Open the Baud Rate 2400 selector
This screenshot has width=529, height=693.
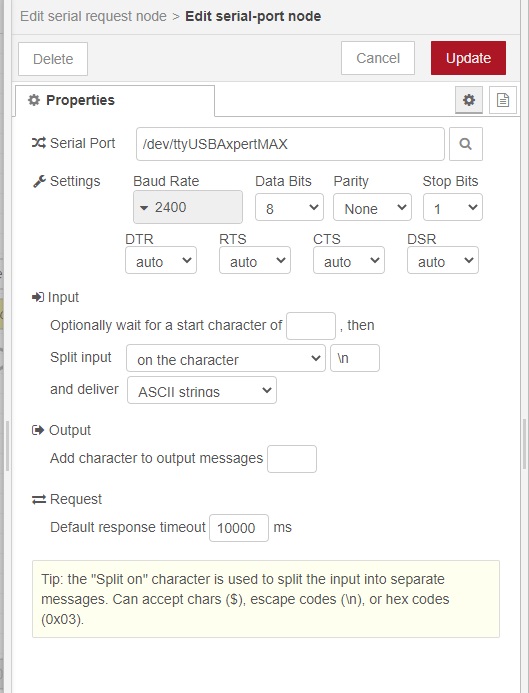pos(188,207)
